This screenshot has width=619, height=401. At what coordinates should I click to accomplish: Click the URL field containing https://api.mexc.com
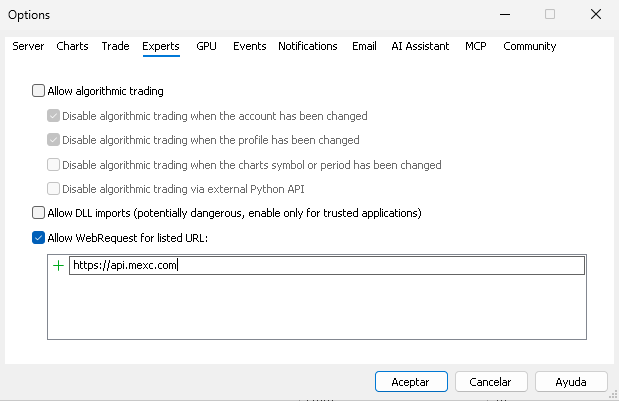point(327,265)
